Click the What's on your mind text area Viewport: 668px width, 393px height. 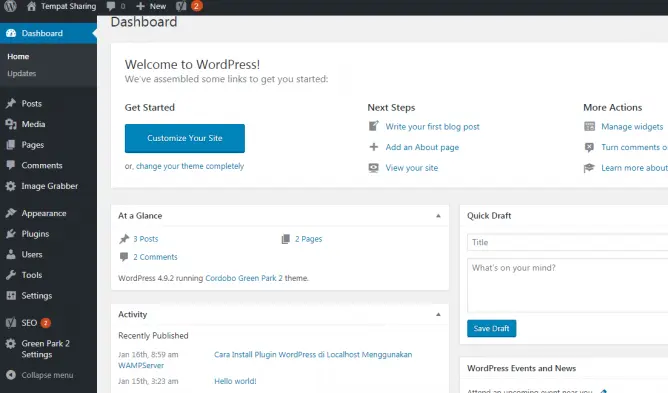(567, 286)
